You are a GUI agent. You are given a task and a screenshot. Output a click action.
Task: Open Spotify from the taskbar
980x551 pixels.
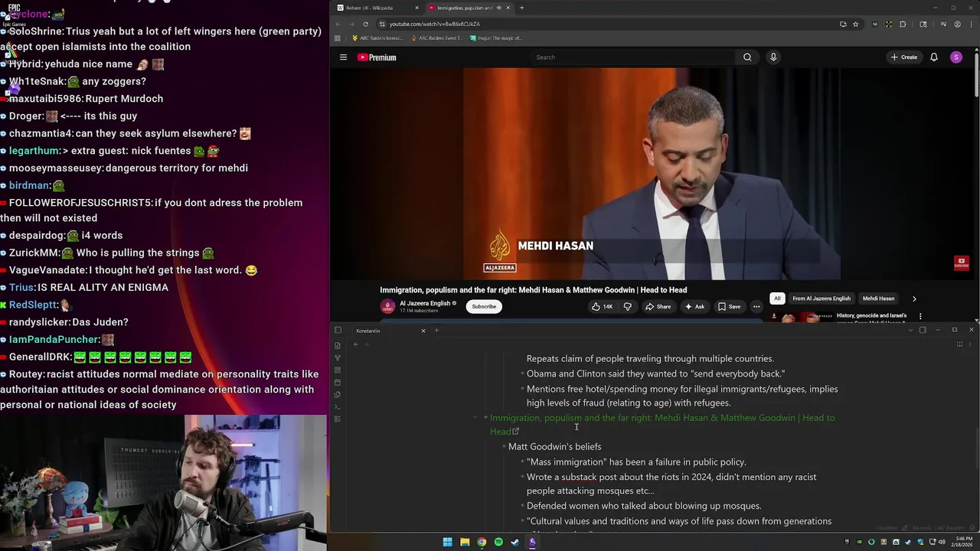[498, 542]
